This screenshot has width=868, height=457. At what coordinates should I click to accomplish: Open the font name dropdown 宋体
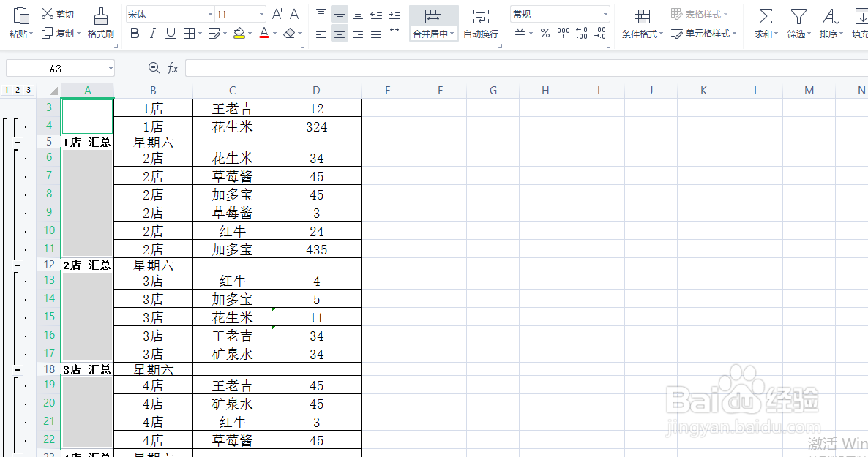point(210,15)
